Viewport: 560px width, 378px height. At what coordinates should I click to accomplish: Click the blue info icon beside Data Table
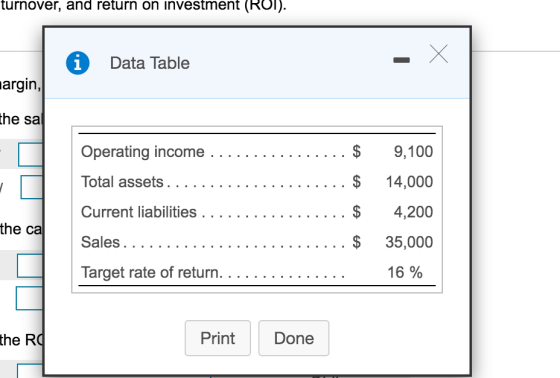tap(78, 63)
